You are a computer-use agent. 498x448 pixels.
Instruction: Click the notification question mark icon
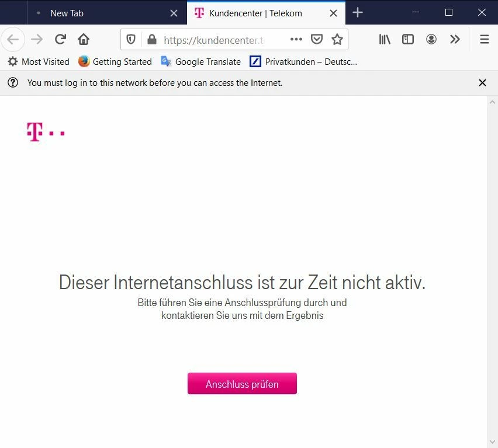tap(13, 83)
